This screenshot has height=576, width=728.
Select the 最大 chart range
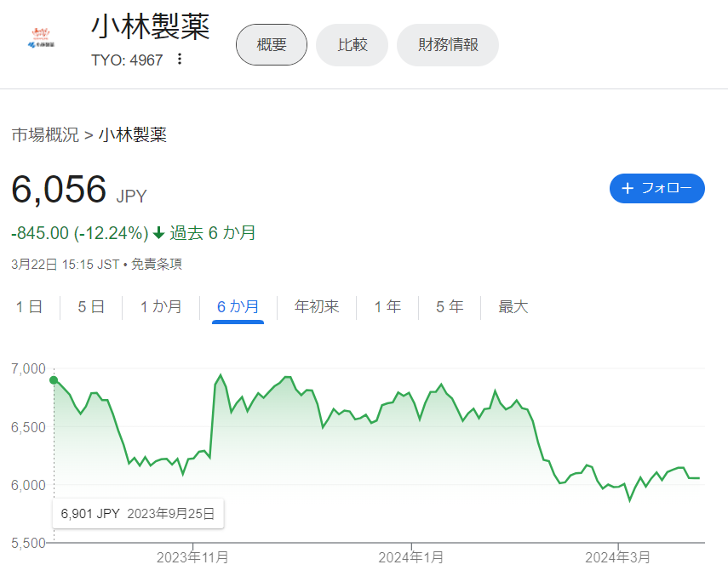[x=513, y=307]
